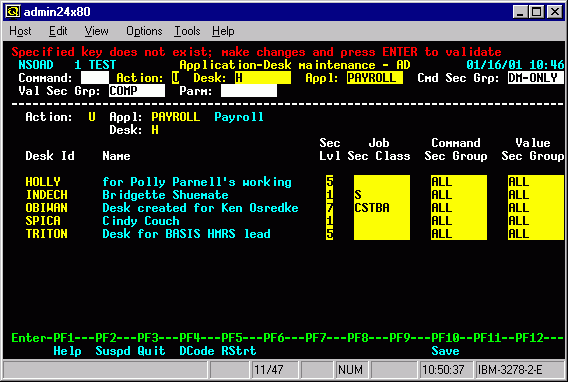Click Sec Lvl field for SPICA
The width and height of the screenshot is (568, 382).
click(x=329, y=221)
